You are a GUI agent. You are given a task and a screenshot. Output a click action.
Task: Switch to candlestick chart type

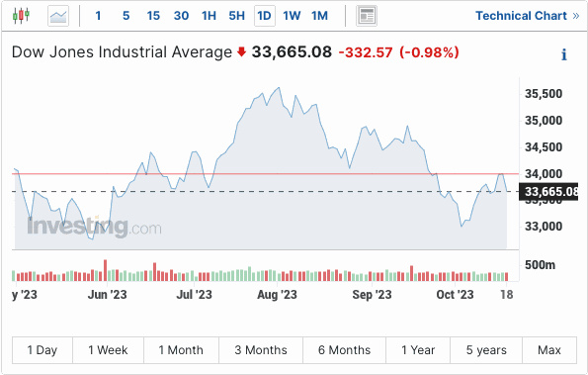pyautogui.click(x=21, y=16)
